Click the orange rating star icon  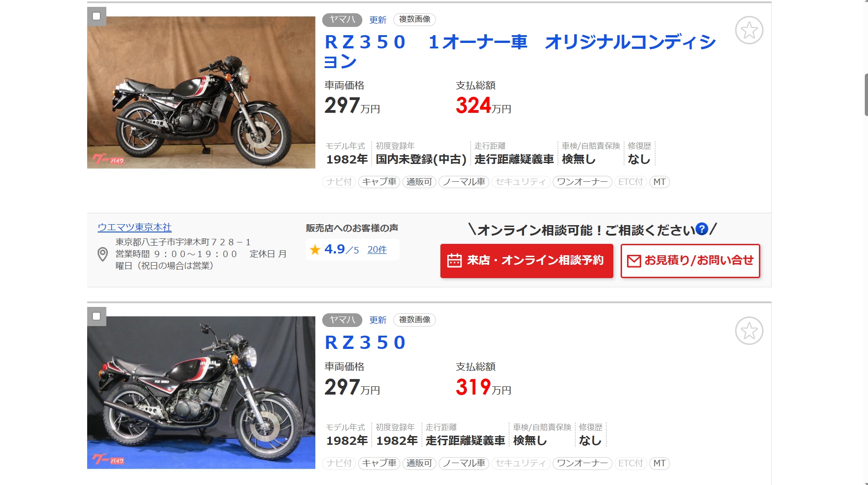[315, 249]
